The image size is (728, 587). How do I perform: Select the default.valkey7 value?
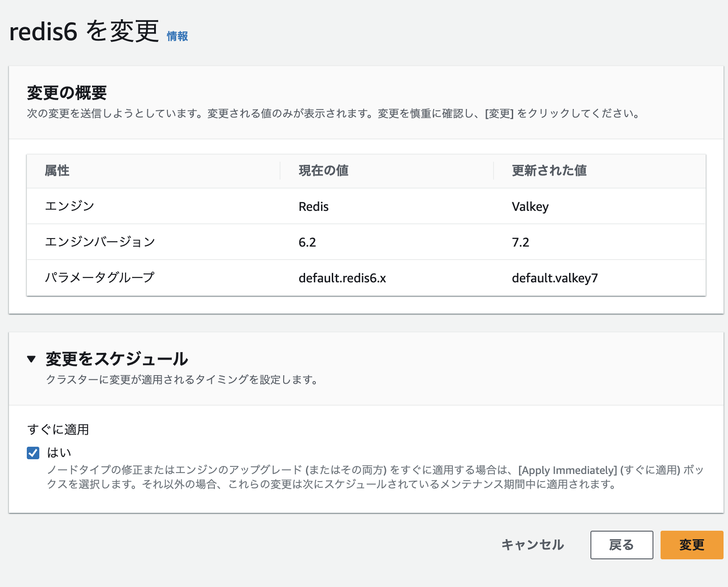point(555,278)
